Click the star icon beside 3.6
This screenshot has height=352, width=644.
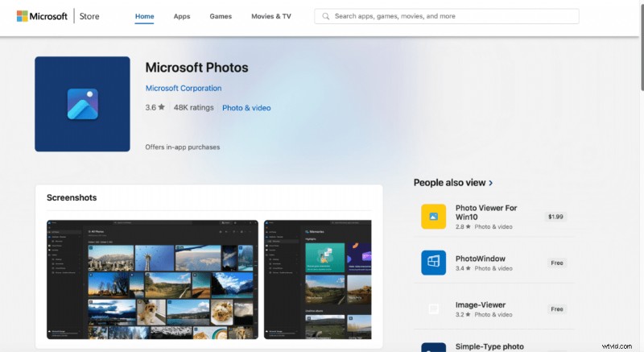pyautogui.click(x=162, y=107)
